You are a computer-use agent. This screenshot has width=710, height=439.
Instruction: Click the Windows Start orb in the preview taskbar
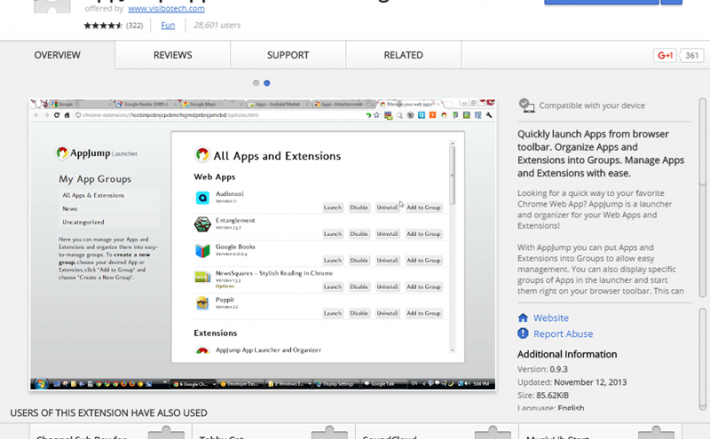click(40, 384)
